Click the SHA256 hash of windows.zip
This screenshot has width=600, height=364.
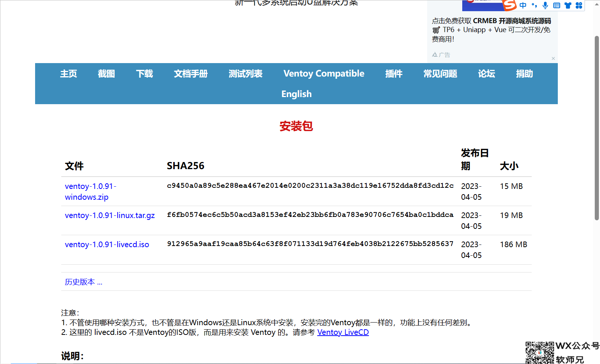tap(310, 186)
